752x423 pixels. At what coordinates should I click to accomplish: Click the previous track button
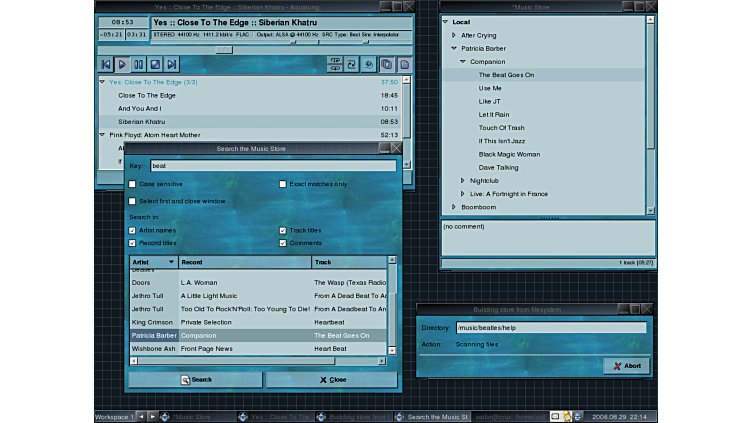click(106, 64)
